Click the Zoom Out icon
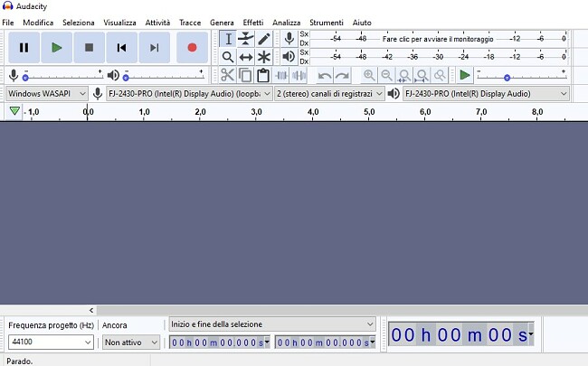 point(386,75)
